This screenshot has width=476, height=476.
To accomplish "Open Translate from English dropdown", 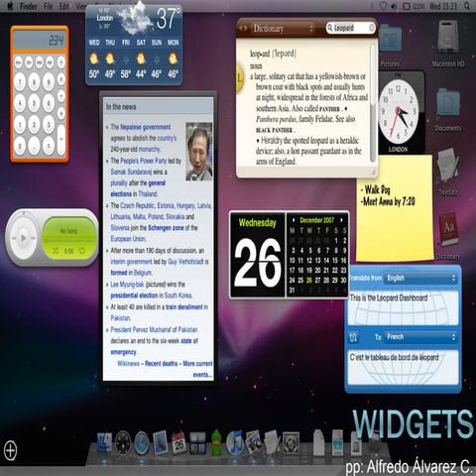I will pos(420,278).
